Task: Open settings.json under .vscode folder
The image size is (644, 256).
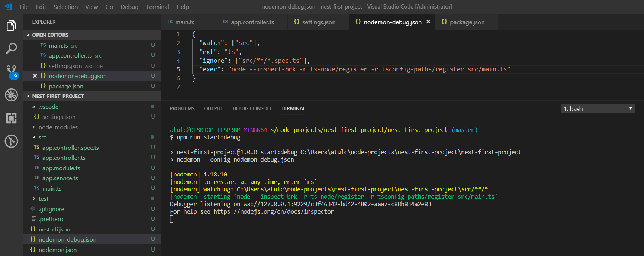Action: tap(92, 117)
